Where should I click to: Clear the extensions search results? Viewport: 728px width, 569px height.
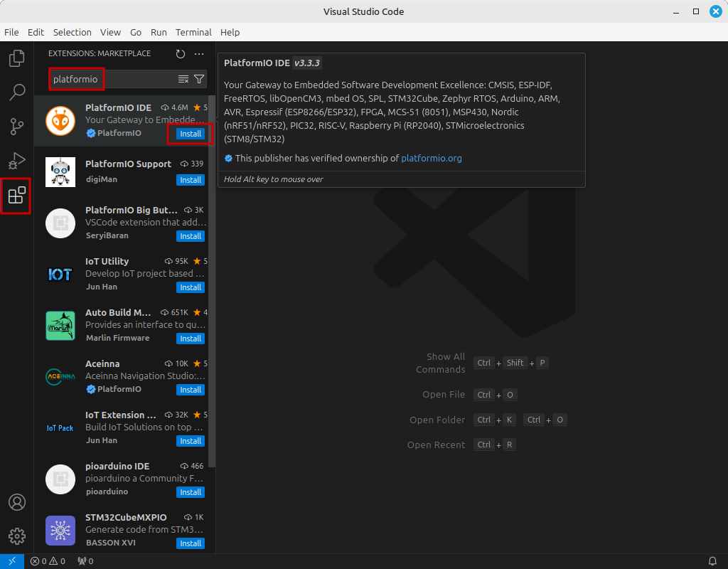tap(183, 79)
